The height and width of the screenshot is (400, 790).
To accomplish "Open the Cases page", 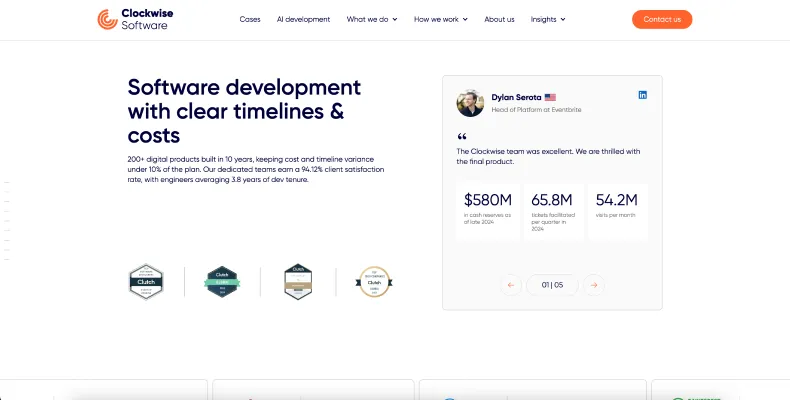I will pos(250,19).
